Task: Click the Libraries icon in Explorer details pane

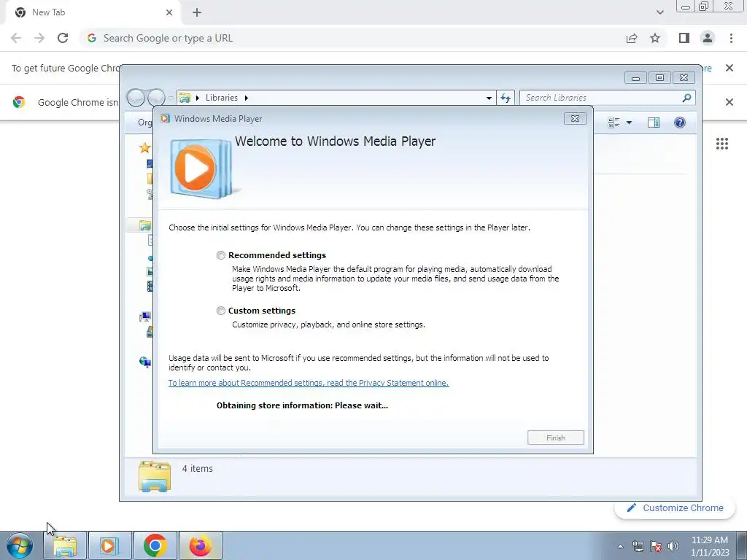Action: [155, 475]
